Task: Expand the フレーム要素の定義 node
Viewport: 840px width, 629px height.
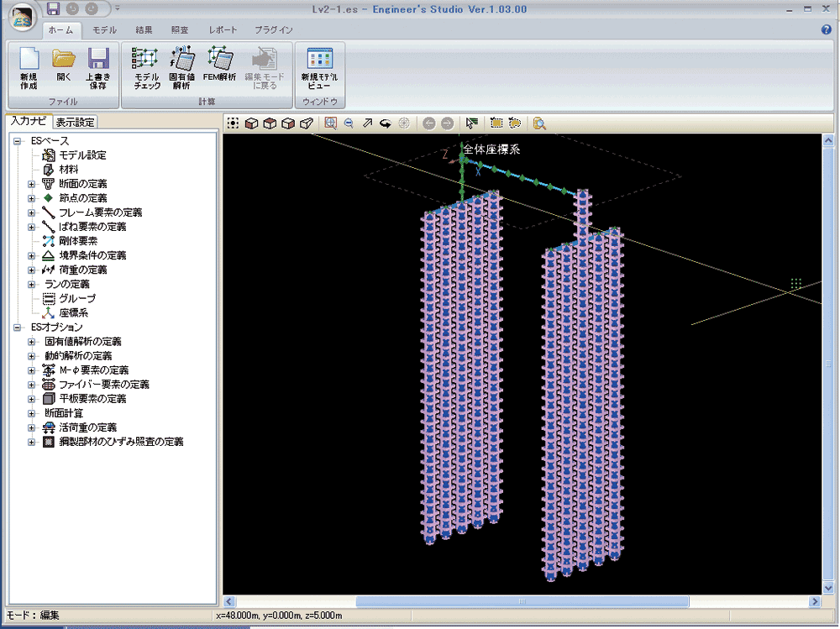Action: point(31,212)
